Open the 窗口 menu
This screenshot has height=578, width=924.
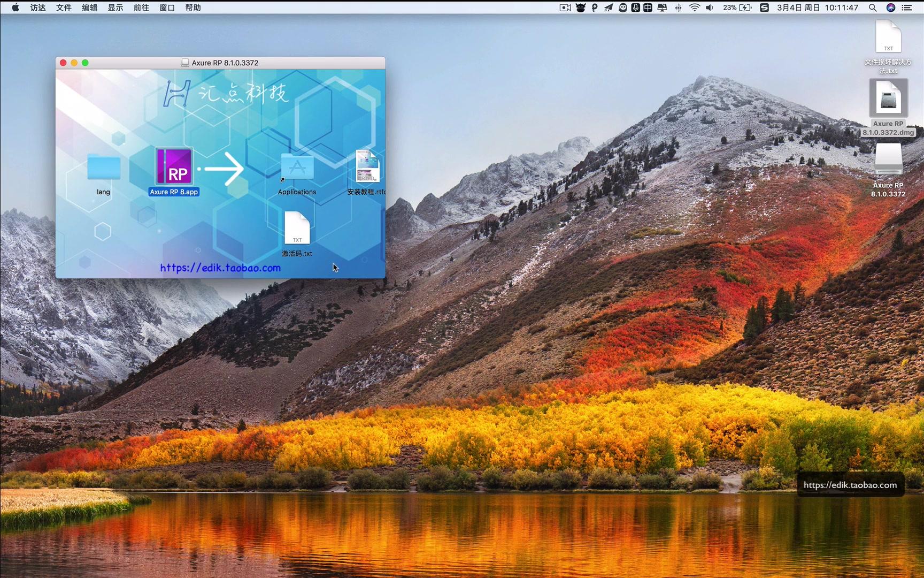pyautogui.click(x=167, y=7)
